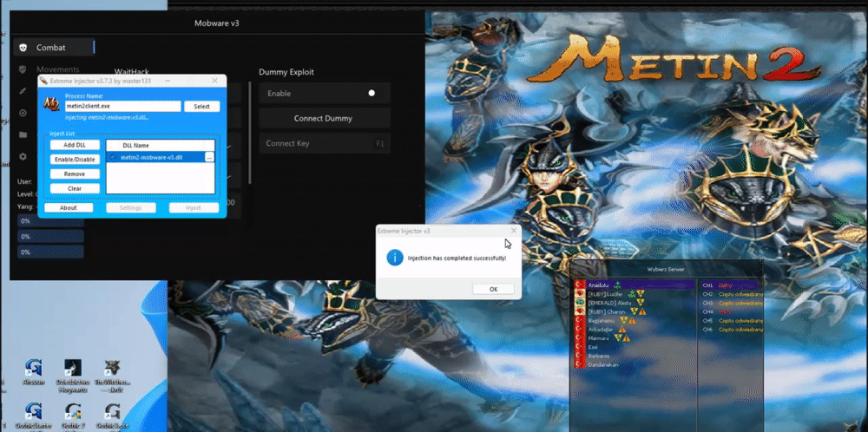Select the sword icon in Mobware sidebar
This screenshot has height=432, width=868.
[23, 91]
